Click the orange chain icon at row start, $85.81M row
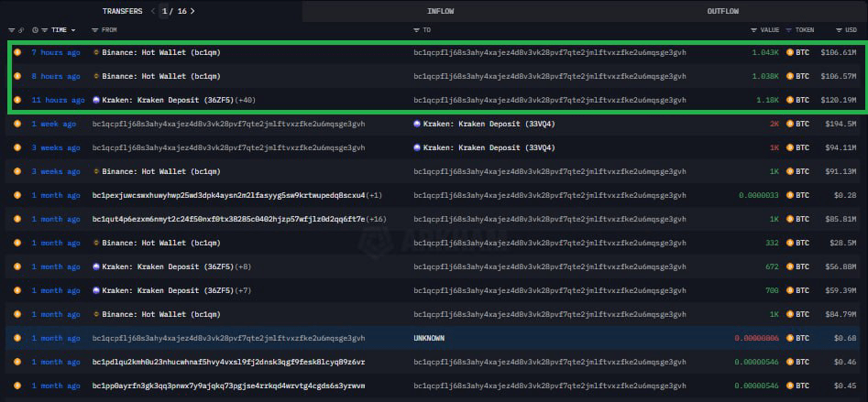This screenshot has height=402, width=868. 17,219
